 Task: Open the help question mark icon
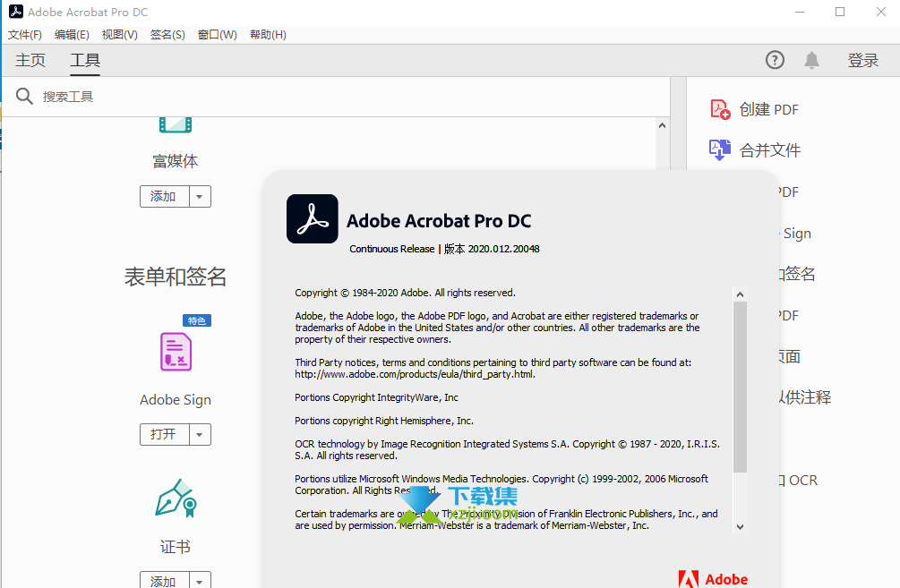(775, 60)
